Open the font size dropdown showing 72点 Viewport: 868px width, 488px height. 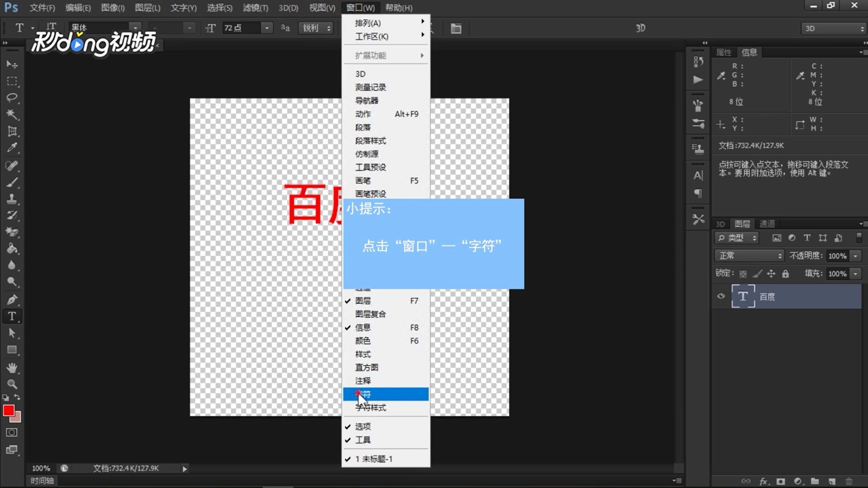click(x=267, y=28)
